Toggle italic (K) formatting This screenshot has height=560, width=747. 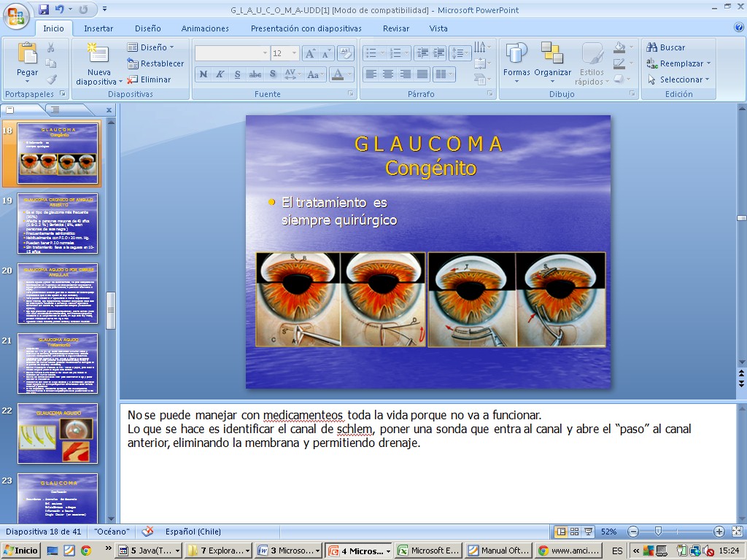click(x=220, y=74)
